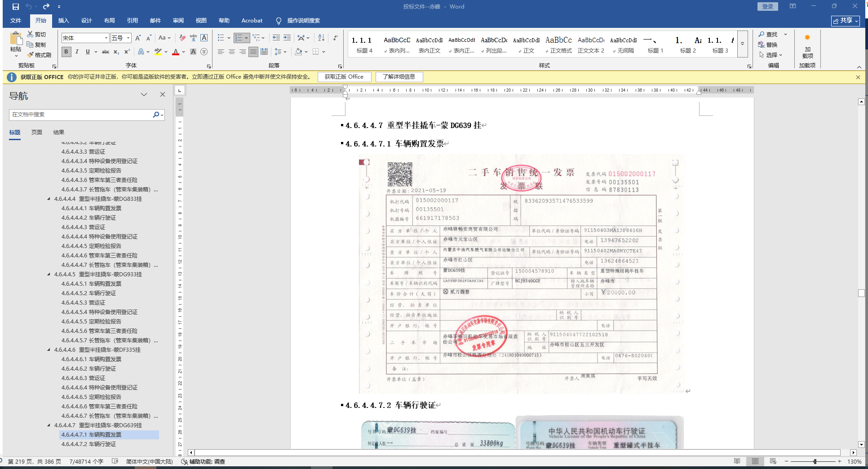
Task: Toggle justify alignment button
Action: coord(253,52)
